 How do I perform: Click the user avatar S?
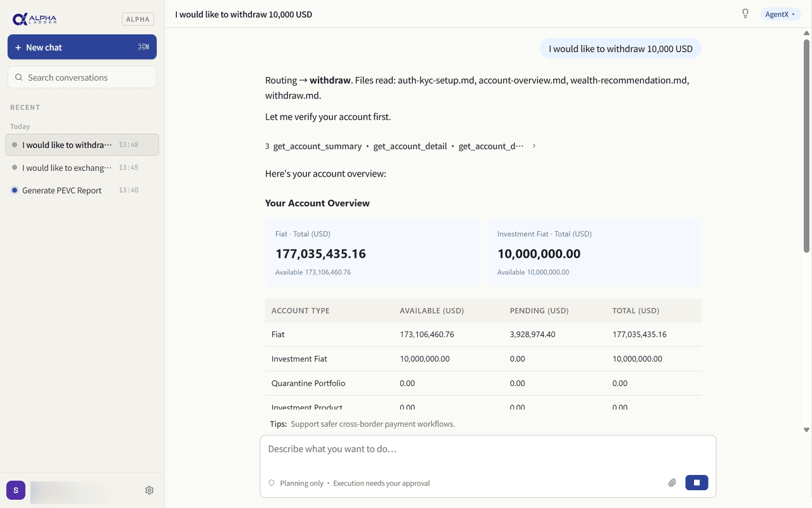[16, 490]
